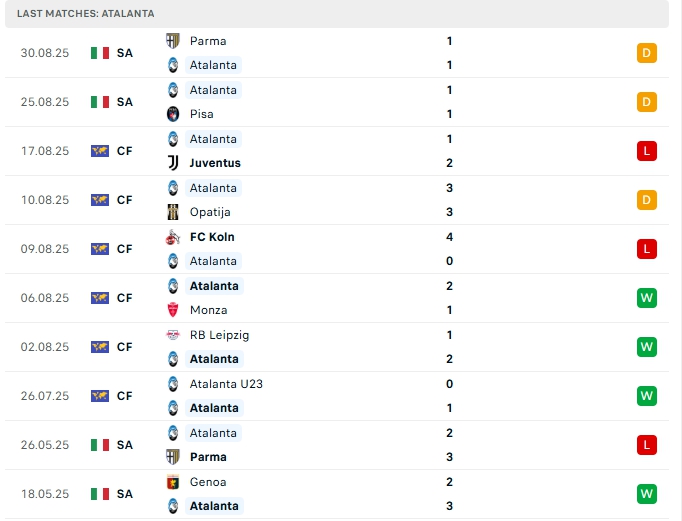Image resolution: width=682 pixels, height=521 pixels.
Task: Select the Last Matches: Atalanta header
Action: [x=86, y=13]
